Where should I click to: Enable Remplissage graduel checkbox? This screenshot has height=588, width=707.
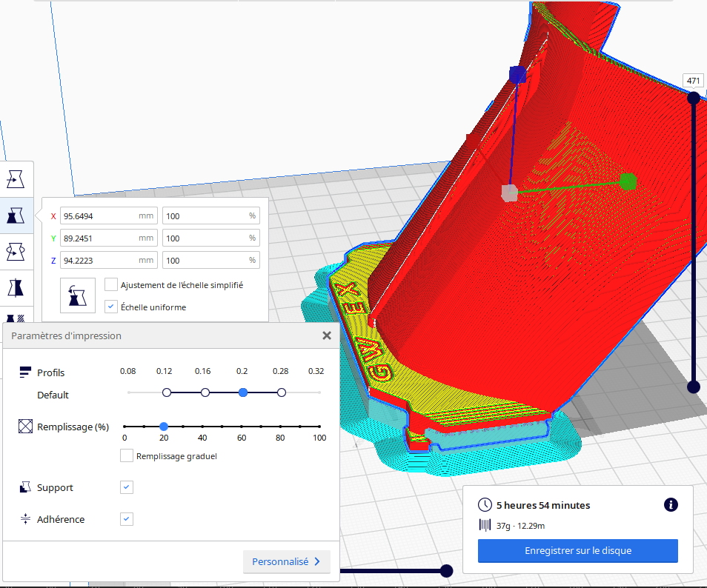tap(127, 456)
